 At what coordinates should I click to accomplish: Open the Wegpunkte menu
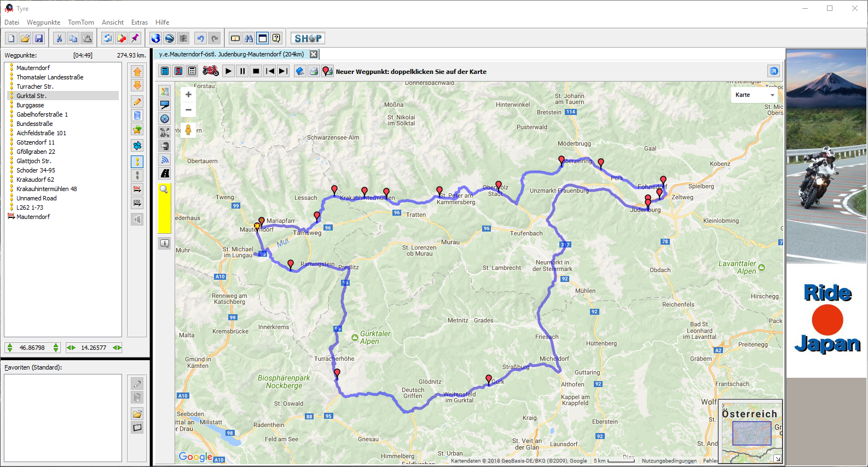coord(43,22)
